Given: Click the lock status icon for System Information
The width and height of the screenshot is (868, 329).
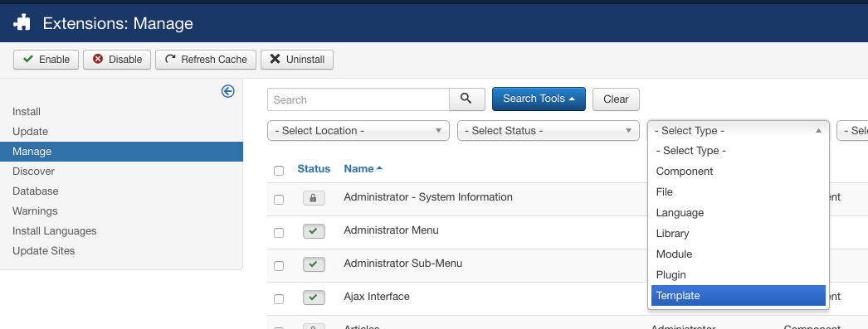Looking at the screenshot, I should click(314, 198).
